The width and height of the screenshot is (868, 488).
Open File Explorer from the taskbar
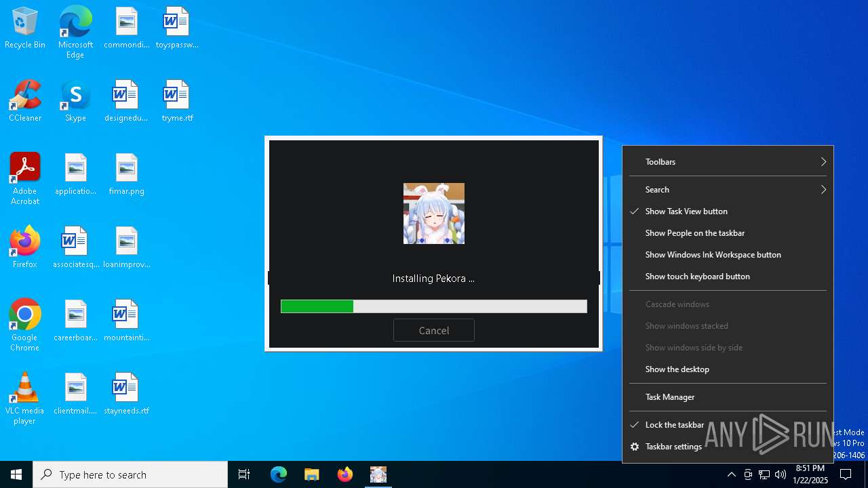click(x=312, y=474)
